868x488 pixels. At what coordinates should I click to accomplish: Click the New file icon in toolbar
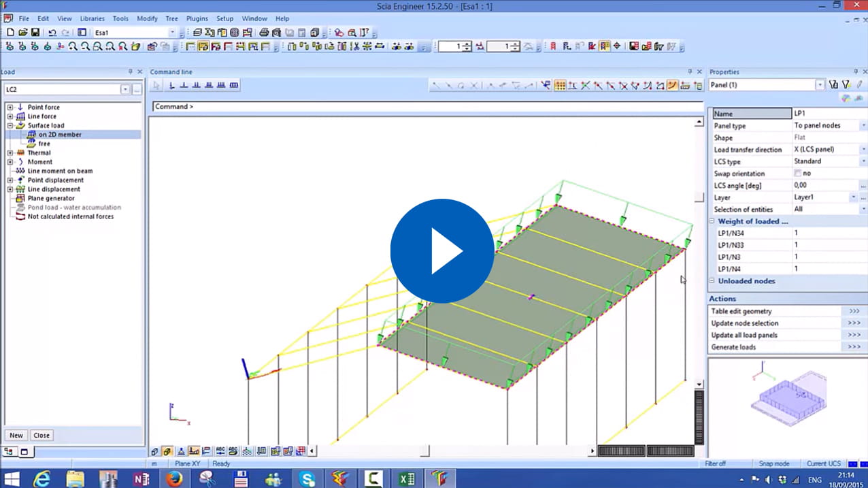pyautogui.click(x=10, y=32)
